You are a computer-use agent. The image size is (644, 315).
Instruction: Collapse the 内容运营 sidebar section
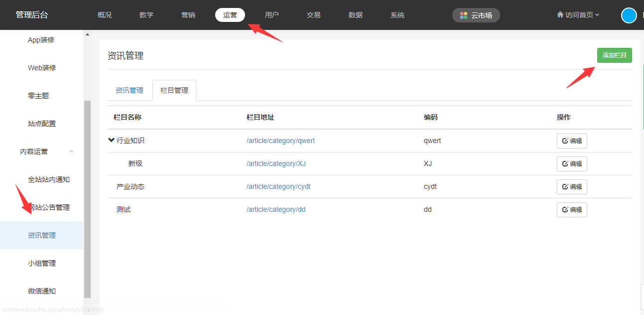point(71,152)
